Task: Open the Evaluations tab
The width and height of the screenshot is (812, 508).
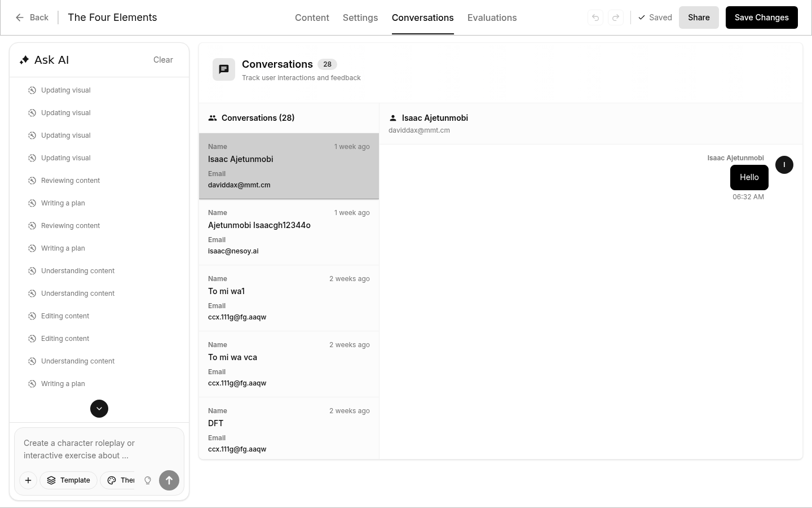Action: [492, 17]
